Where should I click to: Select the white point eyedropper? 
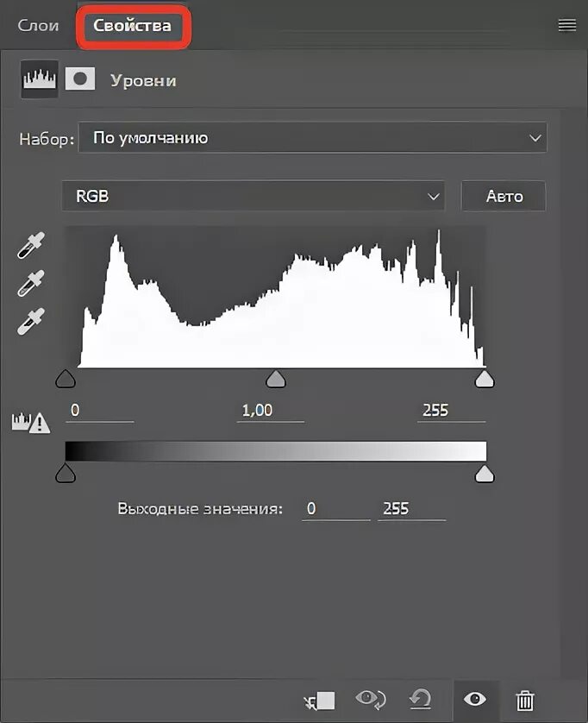coord(30,319)
